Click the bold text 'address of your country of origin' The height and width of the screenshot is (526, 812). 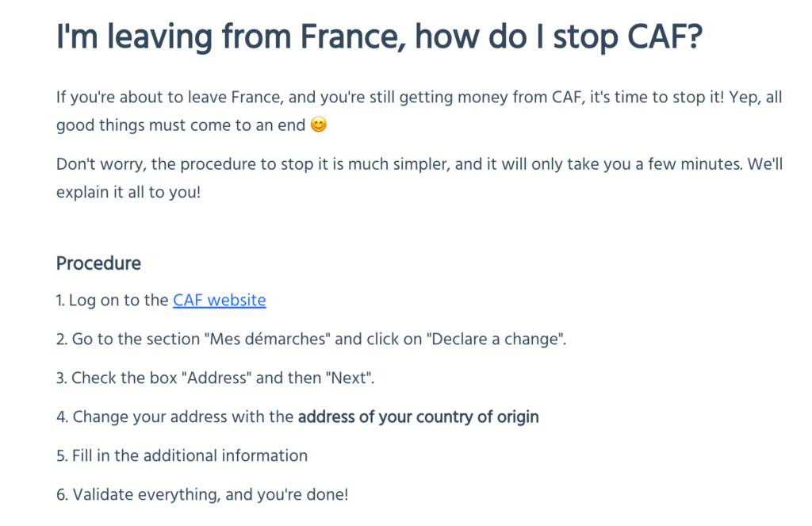[x=419, y=417]
